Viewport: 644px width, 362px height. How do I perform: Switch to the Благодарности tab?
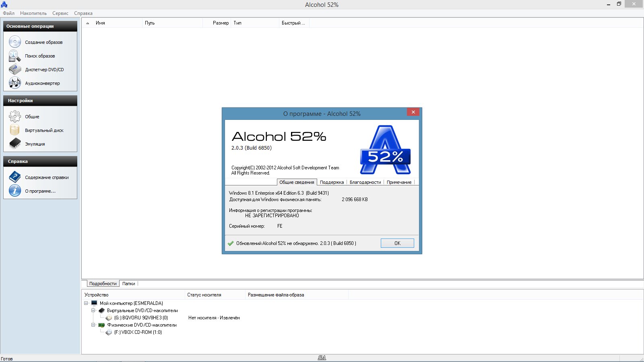click(x=365, y=182)
